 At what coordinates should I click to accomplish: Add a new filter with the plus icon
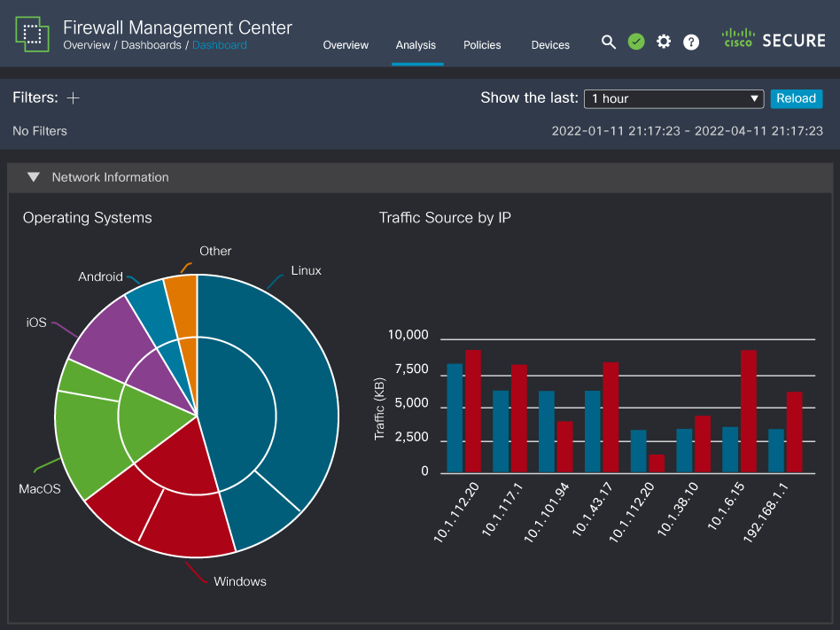coord(72,97)
